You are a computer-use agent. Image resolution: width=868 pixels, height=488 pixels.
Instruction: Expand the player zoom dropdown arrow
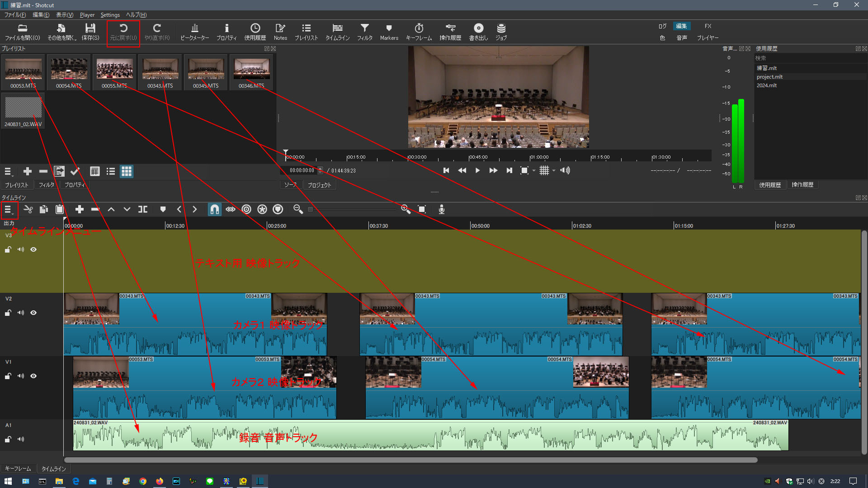pos(534,170)
